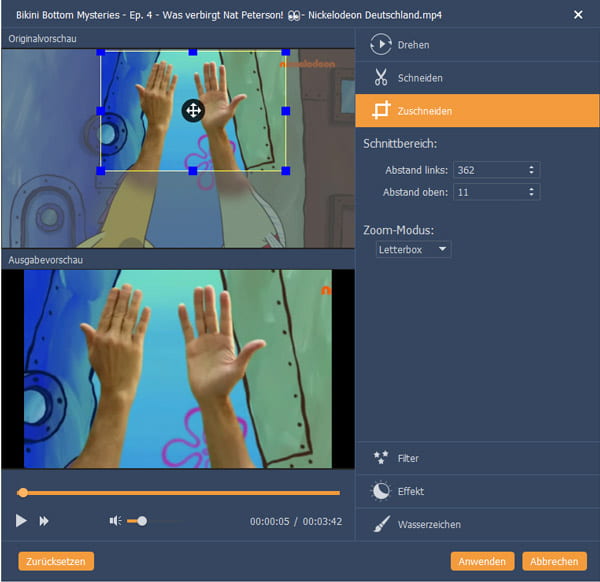Expand the Zoom-Modus Letterbox dropdown

pos(414,249)
